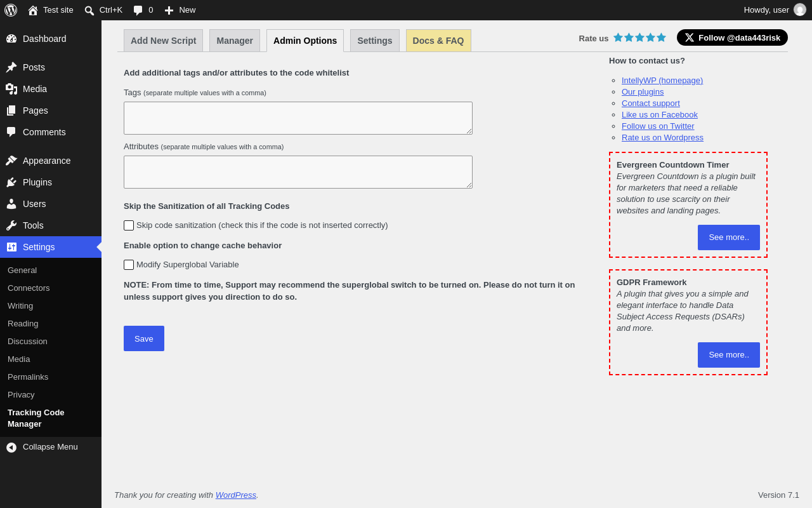Click the Save button

coord(144,338)
